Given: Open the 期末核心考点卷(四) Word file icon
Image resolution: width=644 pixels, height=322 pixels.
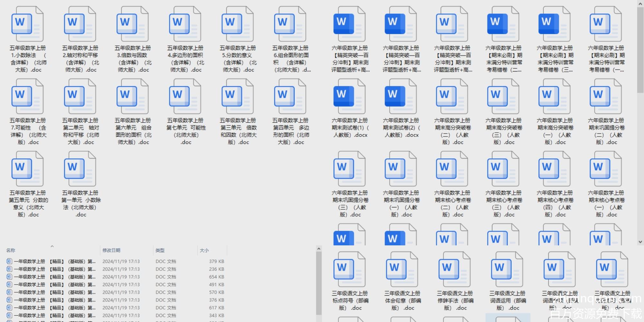Looking at the screenshot, I should coord(554,169).
